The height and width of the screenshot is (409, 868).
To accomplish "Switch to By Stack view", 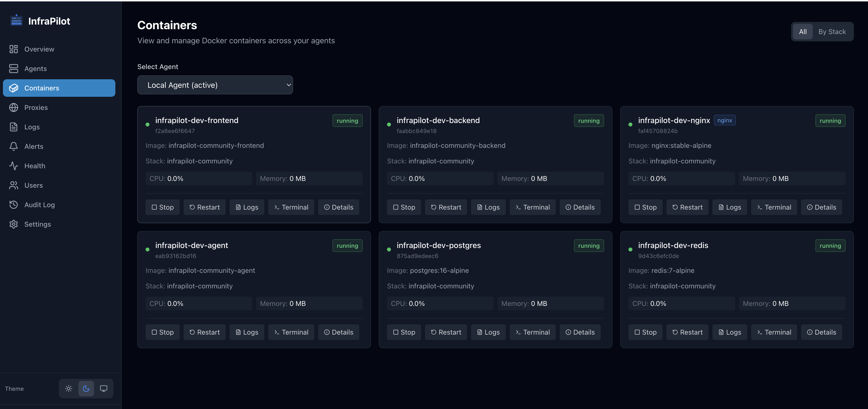I will [832, 31].
